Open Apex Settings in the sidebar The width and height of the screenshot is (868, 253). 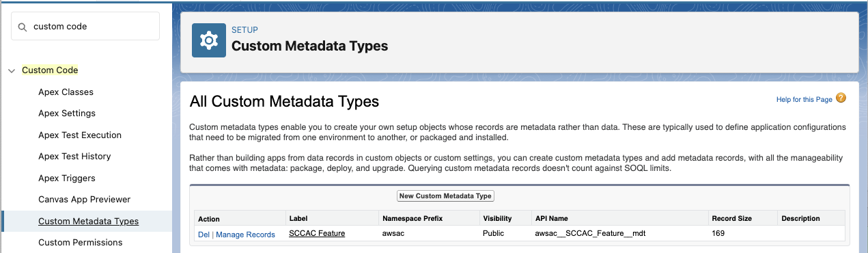(67, 114)
